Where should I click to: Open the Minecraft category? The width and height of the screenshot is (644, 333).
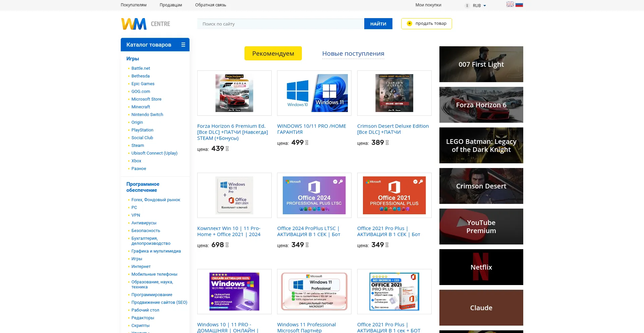click(x=141, y=107)
